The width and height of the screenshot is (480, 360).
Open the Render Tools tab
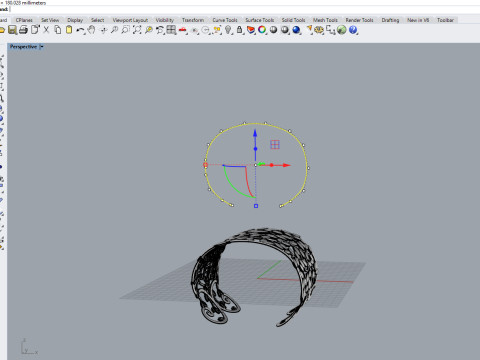point(359,20)
